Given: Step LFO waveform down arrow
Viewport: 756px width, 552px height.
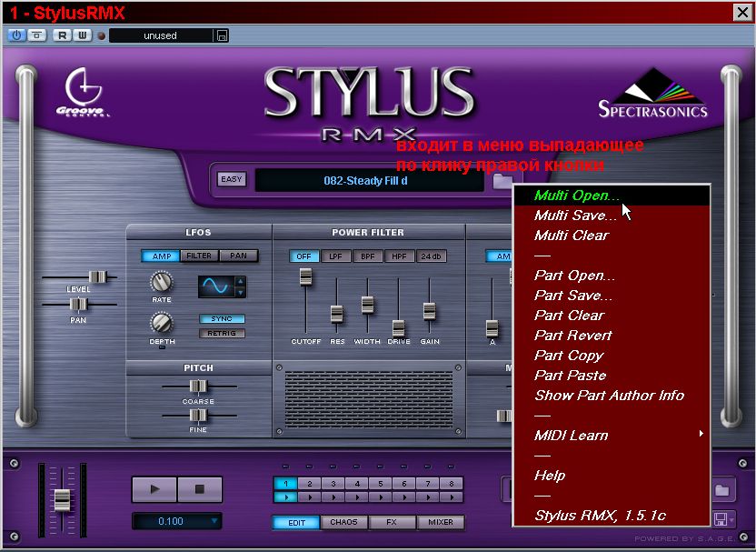Looking at the screenshot, I should pos(240,293).
